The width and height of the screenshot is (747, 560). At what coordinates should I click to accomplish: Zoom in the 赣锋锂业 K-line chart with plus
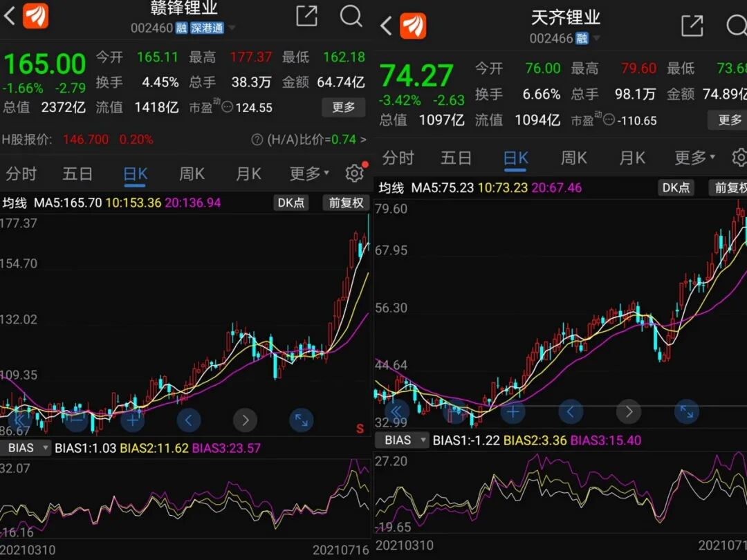pos(132,420)
